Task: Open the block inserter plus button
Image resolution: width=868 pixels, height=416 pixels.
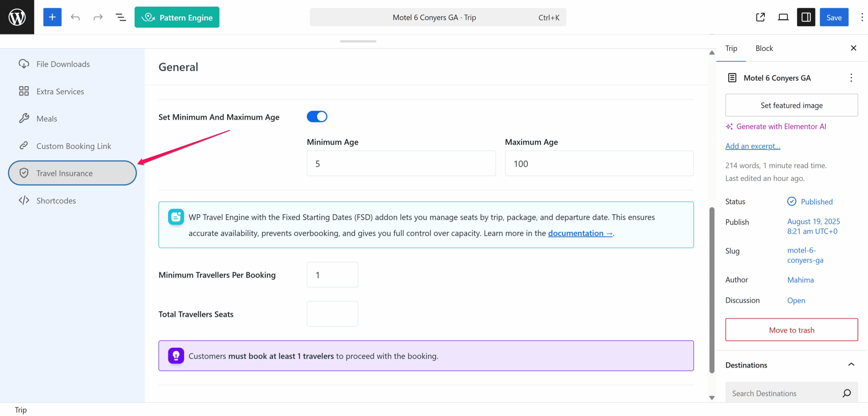Action: tap(52, 17)
